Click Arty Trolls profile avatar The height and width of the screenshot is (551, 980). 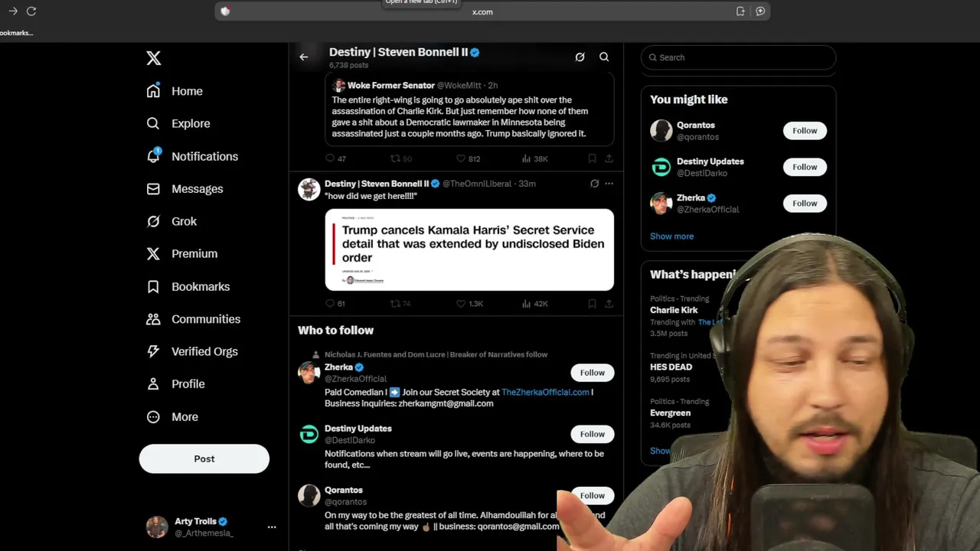point(157,527)
